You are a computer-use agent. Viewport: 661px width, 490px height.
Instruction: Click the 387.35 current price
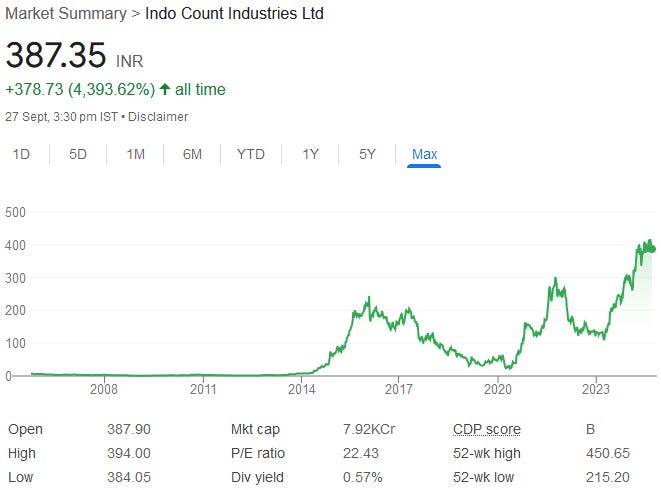coord(56,55)
